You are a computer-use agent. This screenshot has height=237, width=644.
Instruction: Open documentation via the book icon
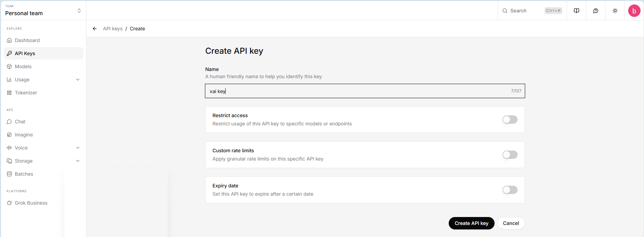[576, 11]
